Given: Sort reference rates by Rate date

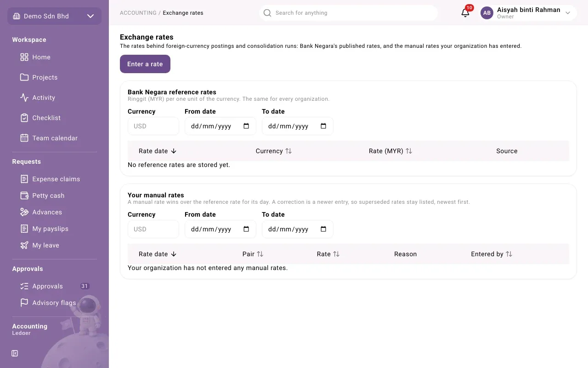Looking at the screenshot, I should (x=158, y=151).
